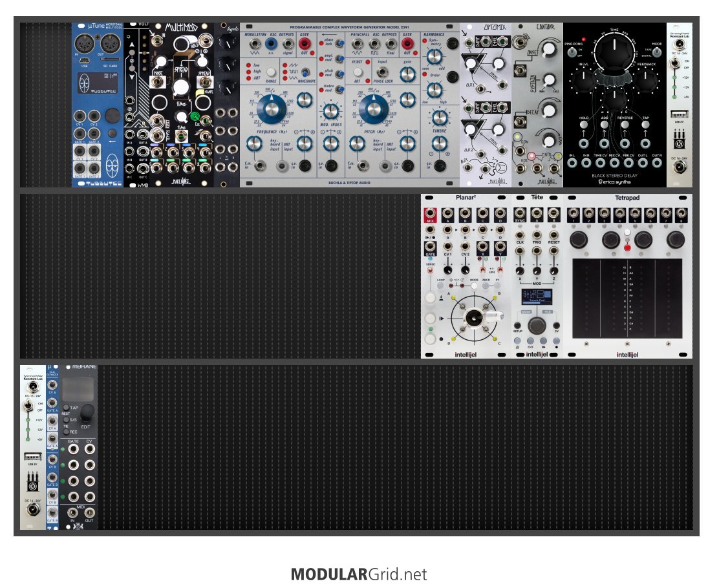The height and width of the screenshot is (588, 719).
Task: Click the large black µTune encoder knob
Action: click(113, 116)
